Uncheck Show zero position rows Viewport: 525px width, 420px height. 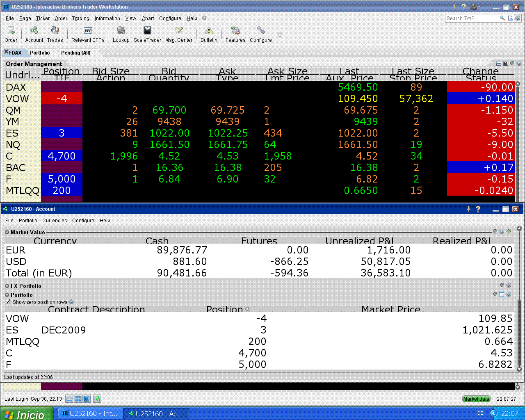8,302
